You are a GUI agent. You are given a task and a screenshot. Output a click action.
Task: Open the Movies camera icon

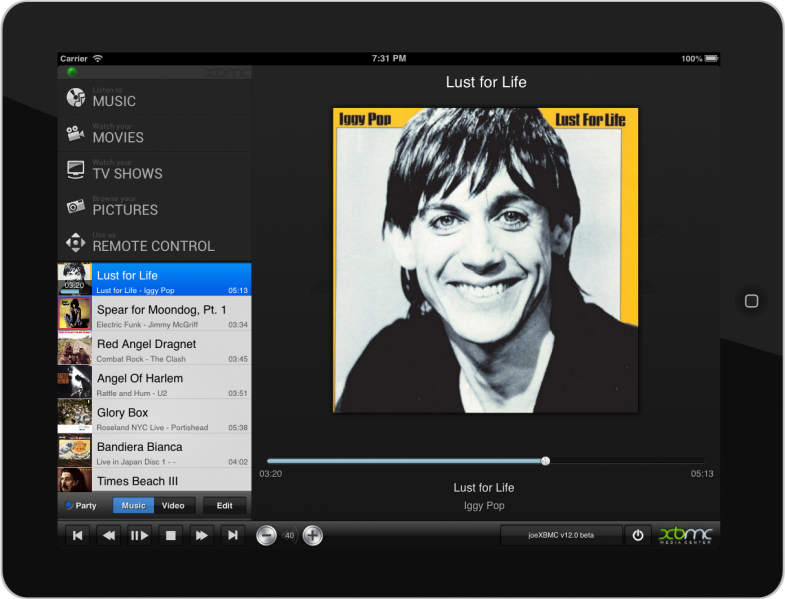tap(76, 133)
